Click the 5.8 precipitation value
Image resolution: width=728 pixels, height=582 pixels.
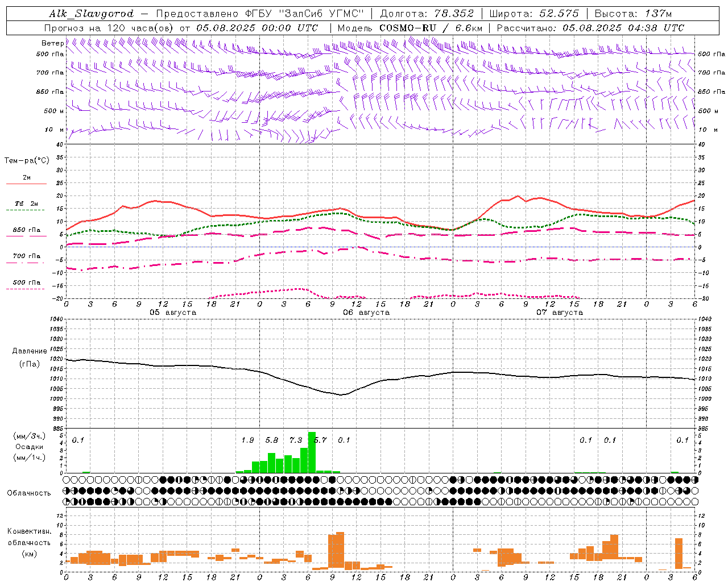(x=272, y=440)
